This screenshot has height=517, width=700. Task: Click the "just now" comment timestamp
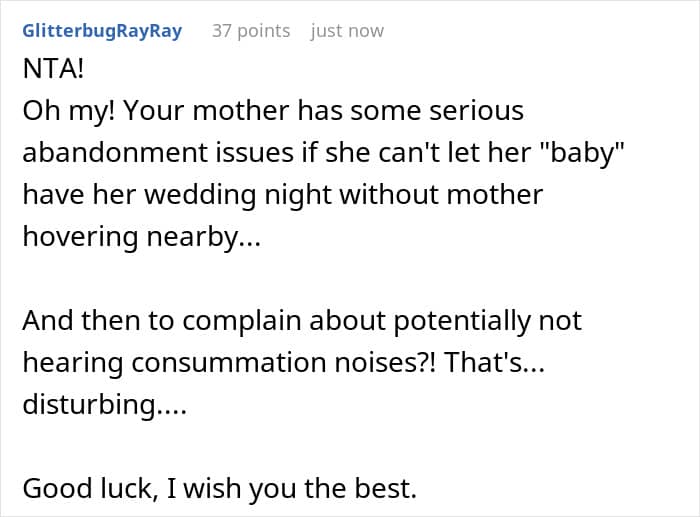click(x=347, y=31)
